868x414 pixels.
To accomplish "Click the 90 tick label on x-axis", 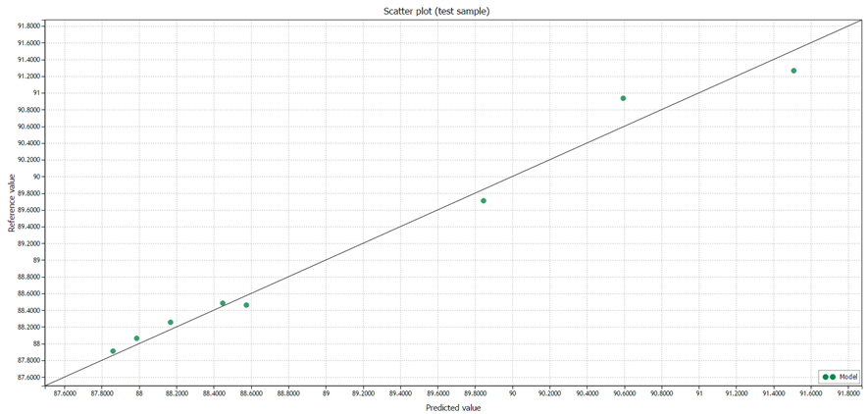I will point(512,393).
